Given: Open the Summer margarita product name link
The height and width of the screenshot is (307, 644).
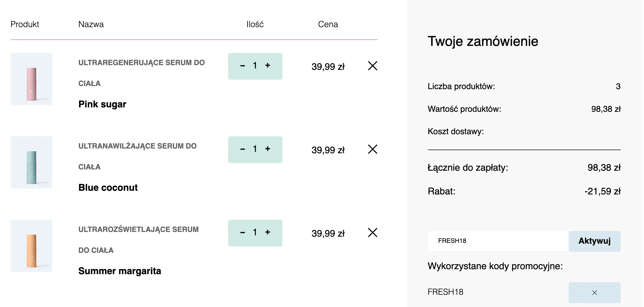Looking at the screenshot, I should tap(120, 271).
